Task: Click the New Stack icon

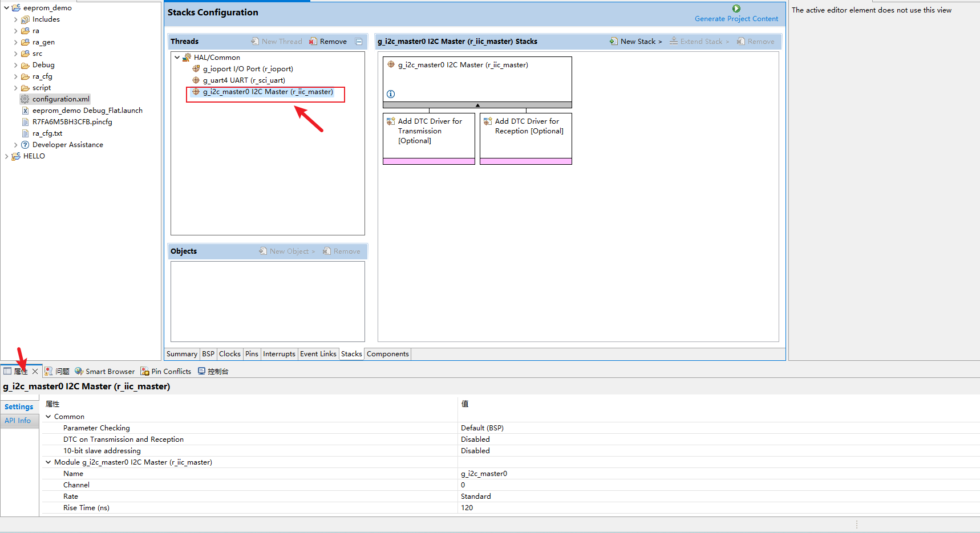Action: click(614, 42)
